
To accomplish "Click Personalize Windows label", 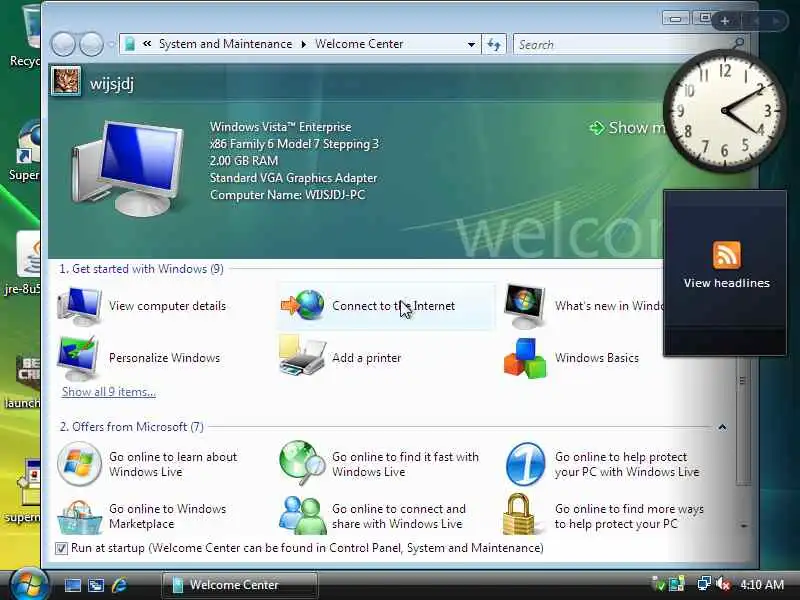I will click(x=164, y=358).
